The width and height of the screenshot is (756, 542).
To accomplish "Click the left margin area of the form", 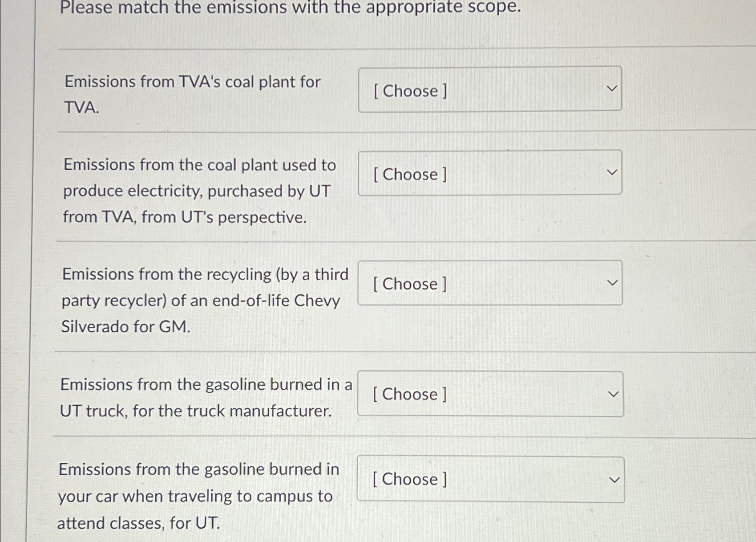I will point(18,267).
